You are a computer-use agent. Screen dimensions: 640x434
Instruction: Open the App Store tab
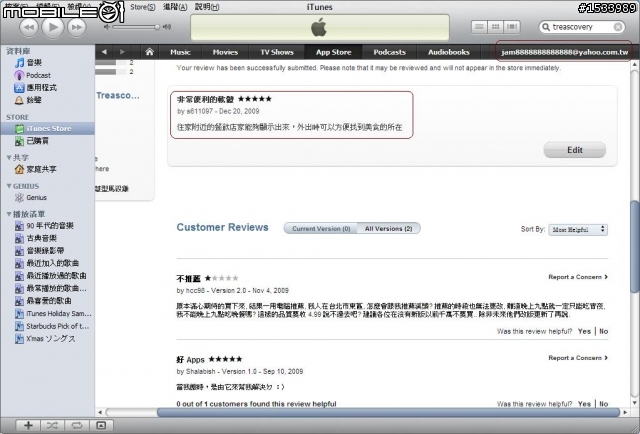(333, 52)
